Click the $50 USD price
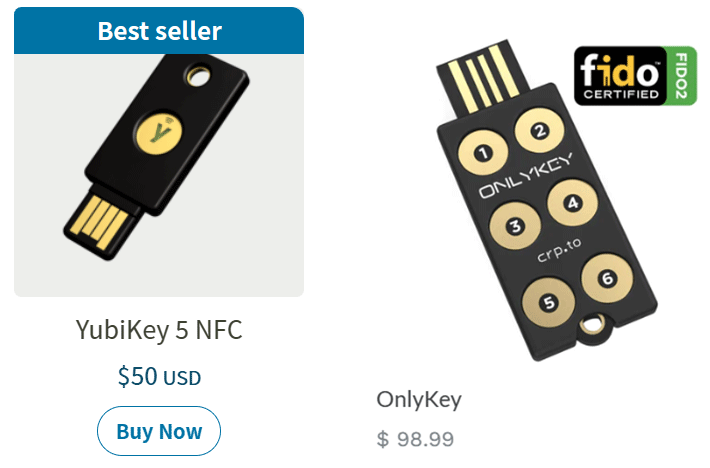Screen dimensions: 710x468 pos(159,377)
